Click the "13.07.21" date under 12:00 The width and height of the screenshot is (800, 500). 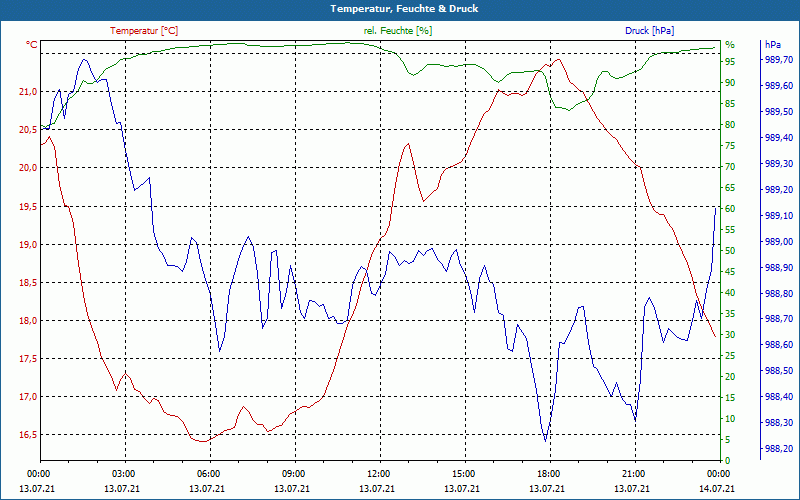377,489
